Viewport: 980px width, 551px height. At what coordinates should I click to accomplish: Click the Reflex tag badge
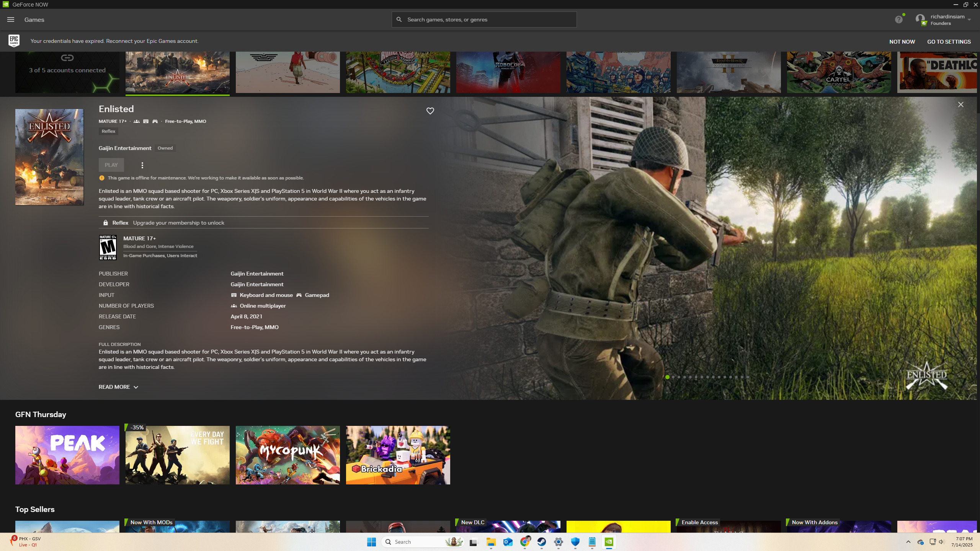click(108, 131)
